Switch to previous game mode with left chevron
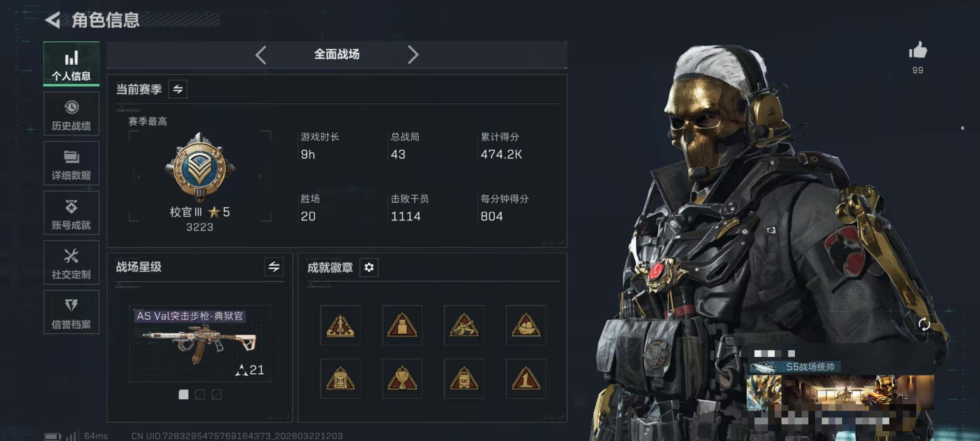 [x=261, y=55]
